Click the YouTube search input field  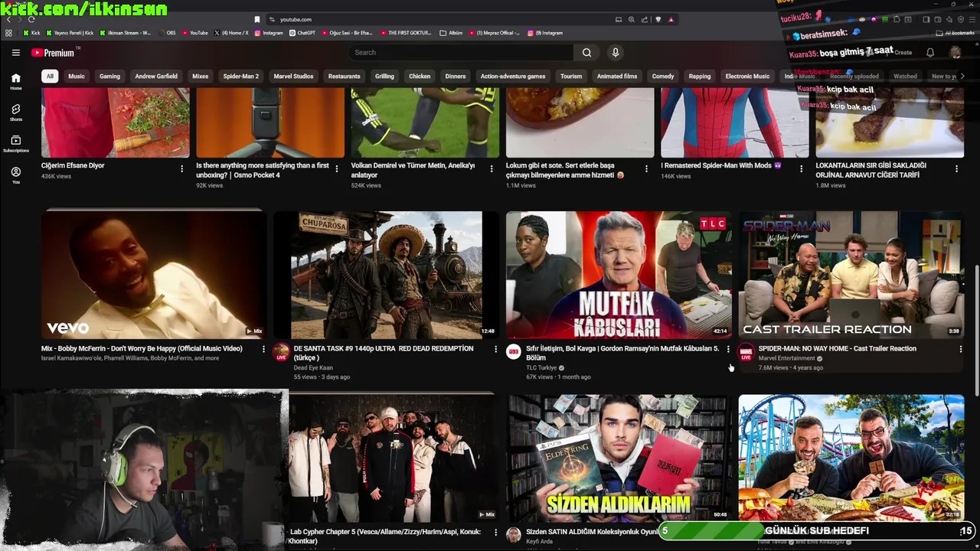[x=461, y=53]
